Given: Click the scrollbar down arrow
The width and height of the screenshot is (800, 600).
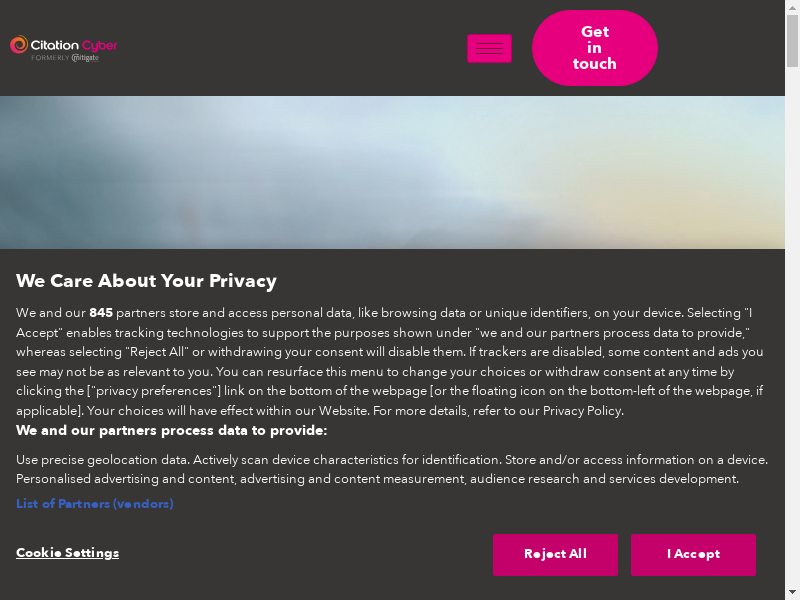Looking at the screenshot, I should pyautogui.click(x=792, y=593).
